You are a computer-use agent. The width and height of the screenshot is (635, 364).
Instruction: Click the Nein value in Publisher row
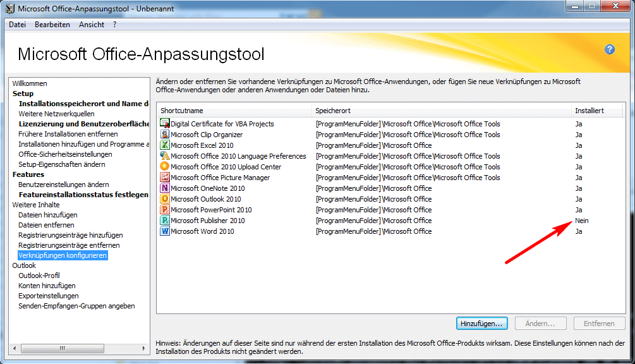pyautogui.click(x=581, y=221)
